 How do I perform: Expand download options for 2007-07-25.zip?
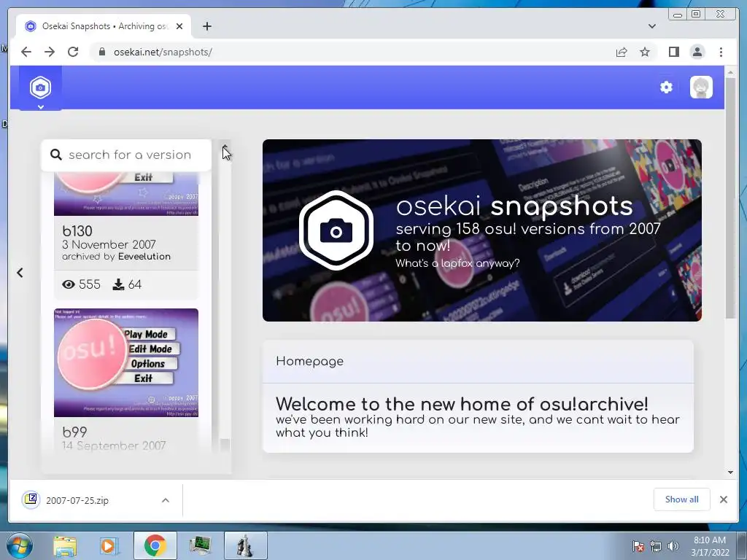click(166, 500)
